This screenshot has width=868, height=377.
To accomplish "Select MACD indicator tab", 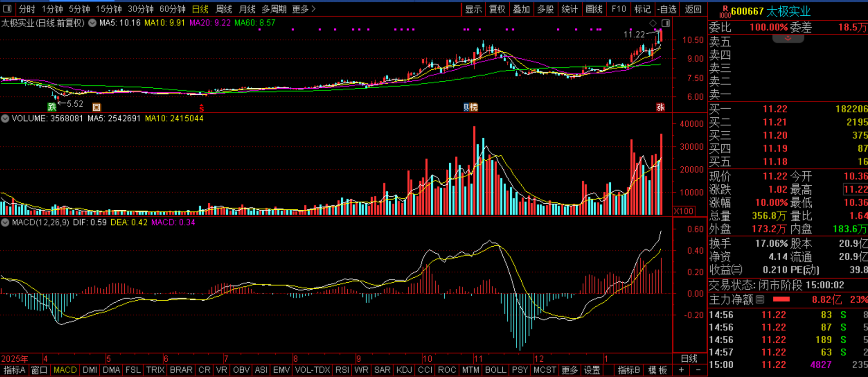I will coord(65,370).
